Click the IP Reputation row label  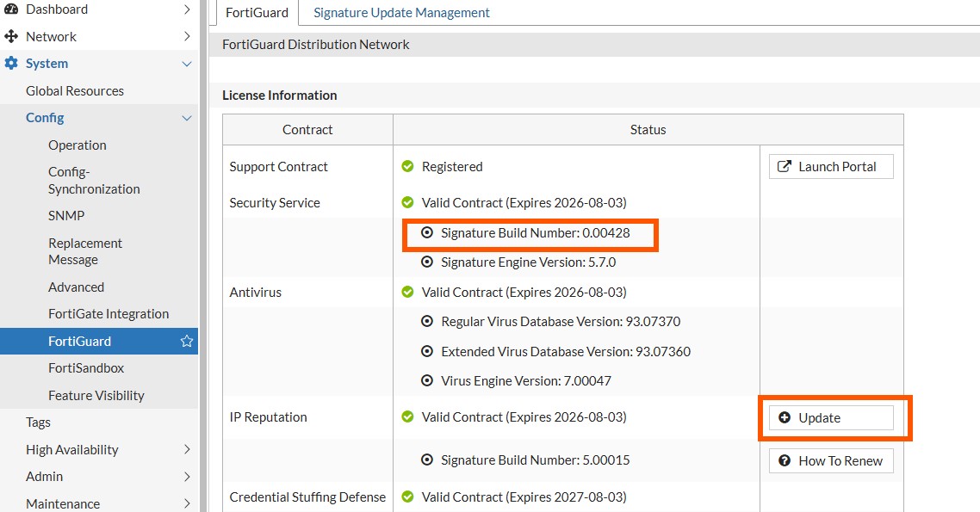268,417
